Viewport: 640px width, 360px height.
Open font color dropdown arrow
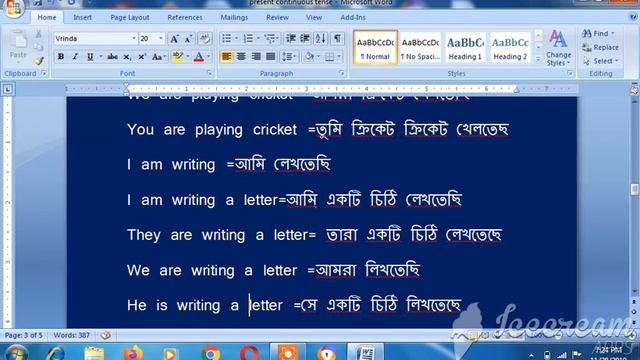[x=208, y=57]
